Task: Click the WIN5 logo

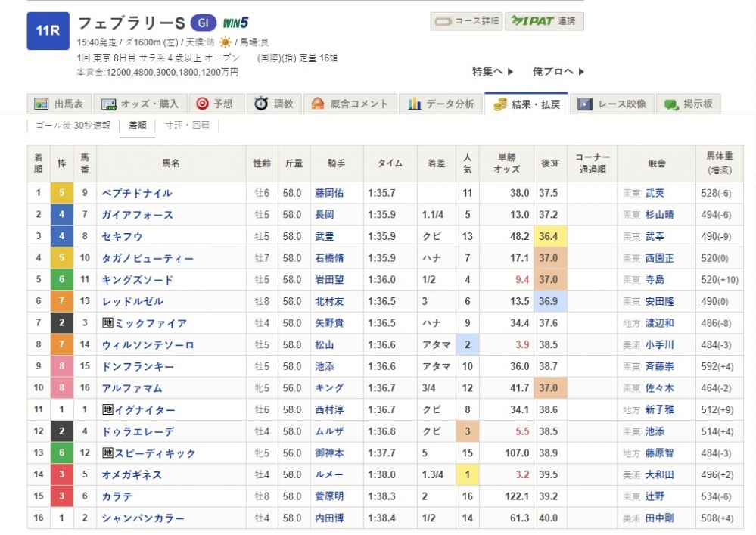Action: tap(235, 23)
